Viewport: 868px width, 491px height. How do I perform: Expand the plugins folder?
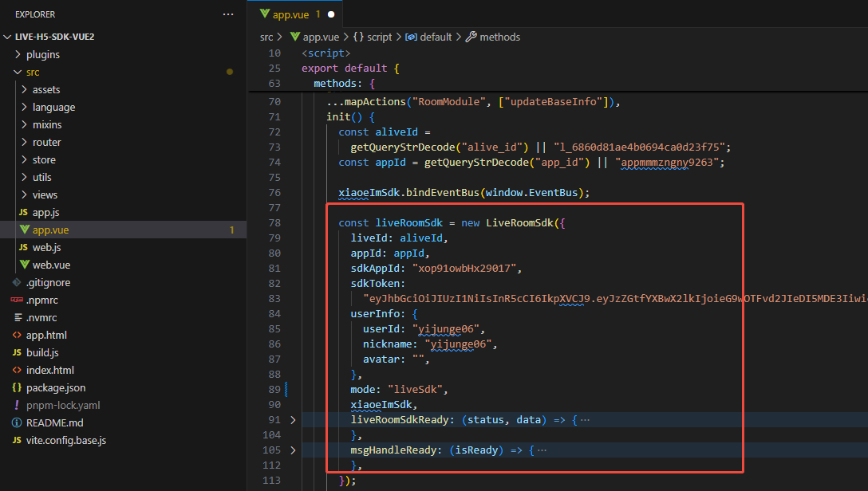coord(18,54)
